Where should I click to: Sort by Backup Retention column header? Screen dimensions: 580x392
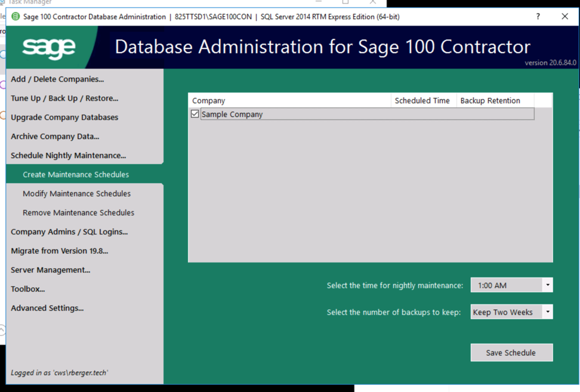click(495, 101)
